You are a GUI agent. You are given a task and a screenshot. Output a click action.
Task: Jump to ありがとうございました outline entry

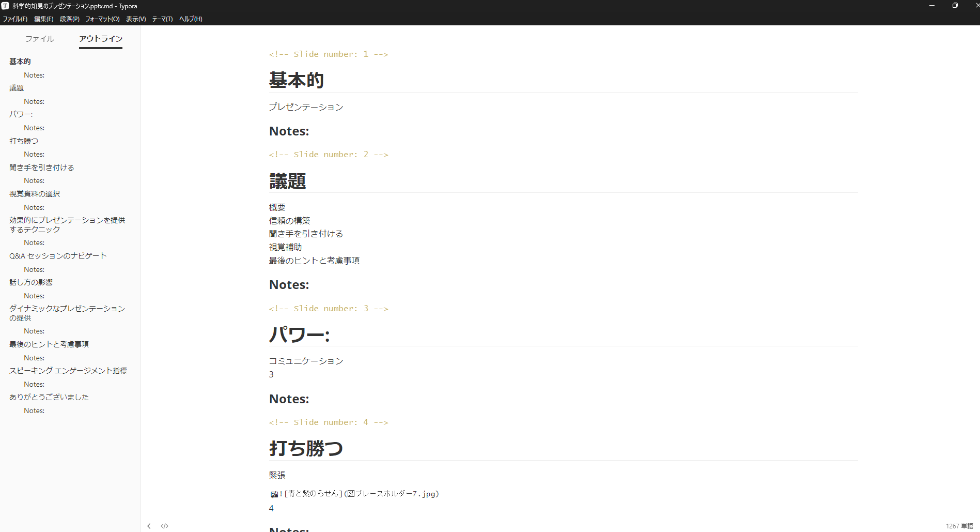click(x=48, y=397)
